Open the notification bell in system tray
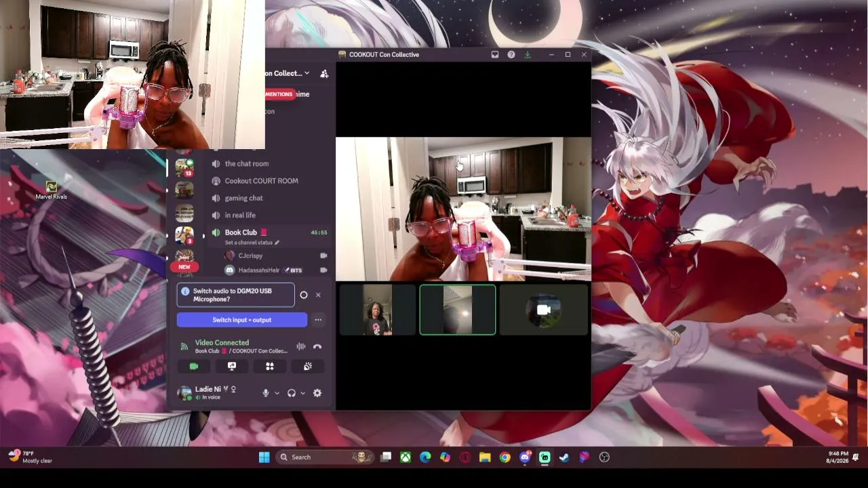 [x=856, y=457]
